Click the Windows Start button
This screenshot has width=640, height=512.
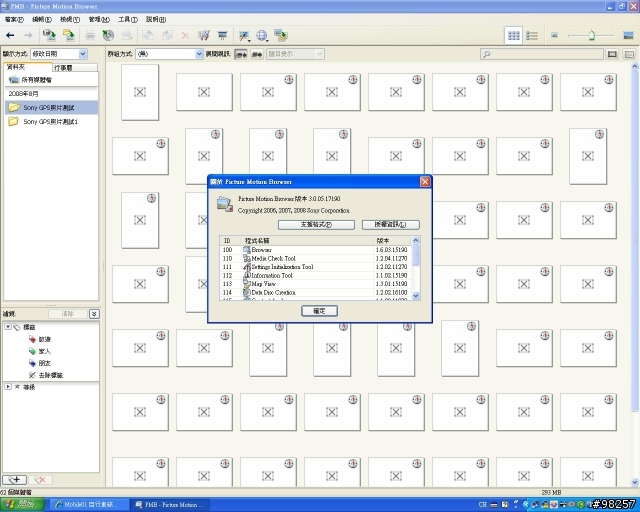(x=22, y=504)
